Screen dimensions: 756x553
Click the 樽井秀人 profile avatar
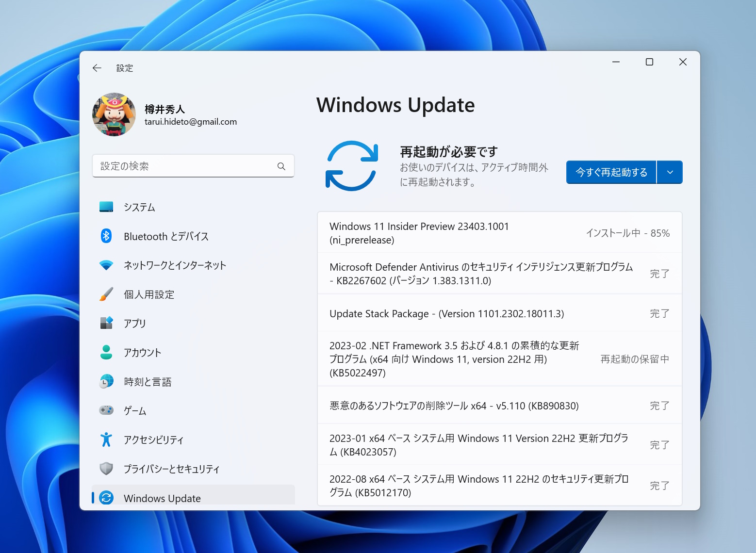click(x=114, y=114)
